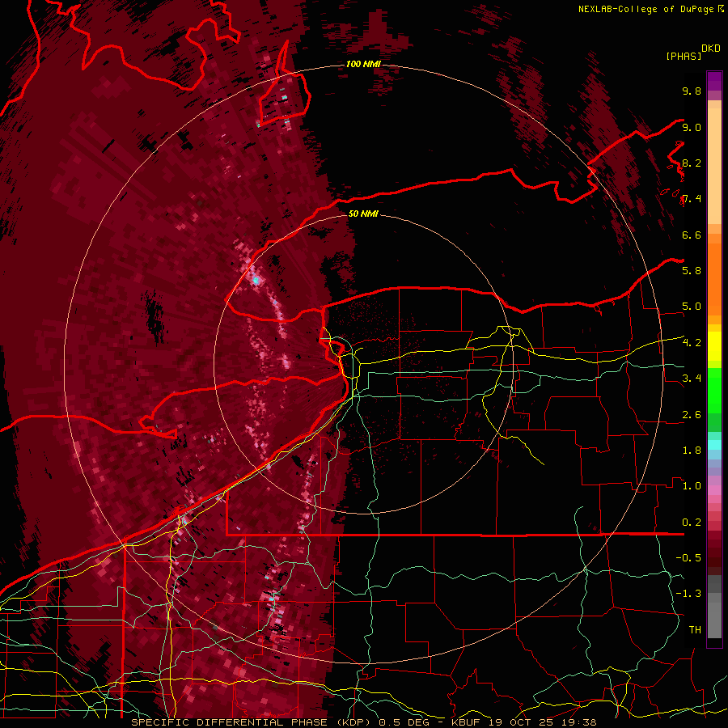The image size is (728, 728).
Task: Click the 9.0 scale value
Action: pyautogui.click(x=692, y=127)
